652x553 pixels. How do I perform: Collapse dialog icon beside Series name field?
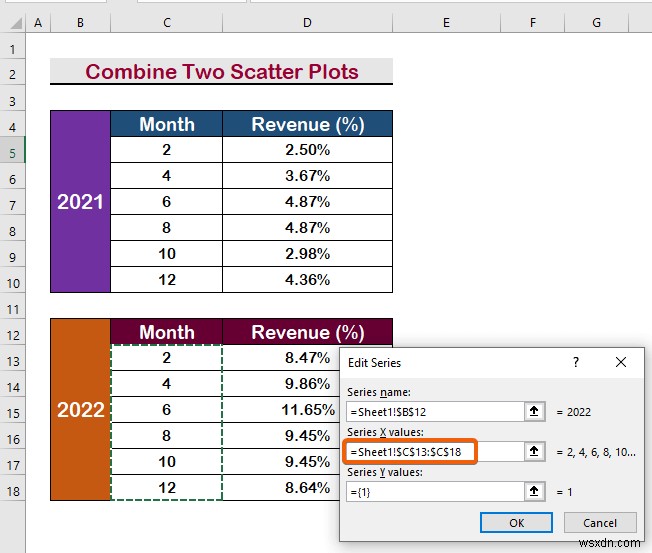pos(534,412)
